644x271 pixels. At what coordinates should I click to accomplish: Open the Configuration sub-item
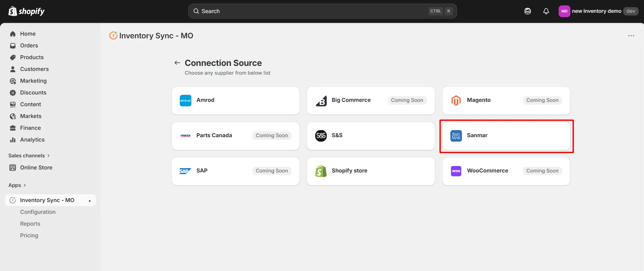(38, 212)
